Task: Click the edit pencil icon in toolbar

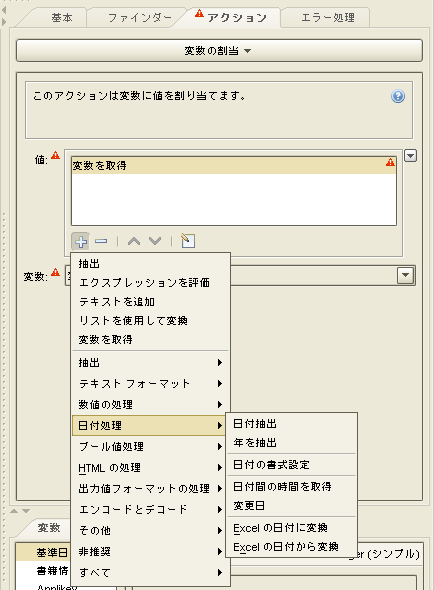Action: coord(187,240)
